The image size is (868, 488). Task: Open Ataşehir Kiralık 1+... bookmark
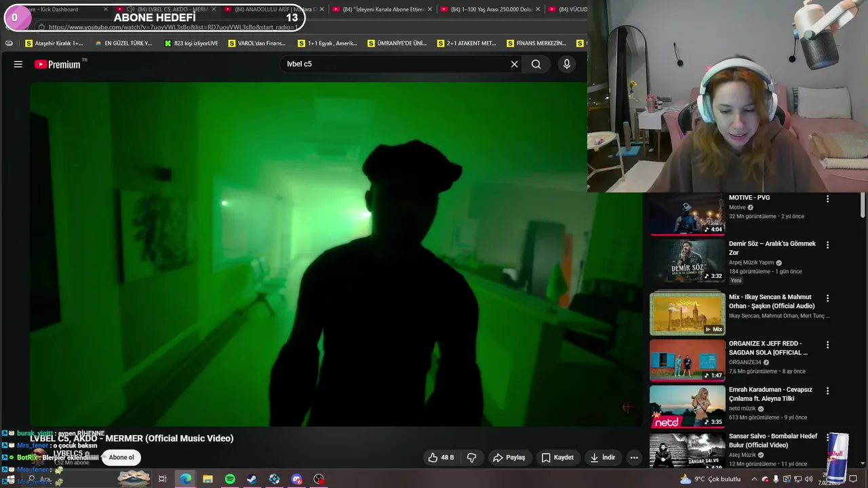(54, 43)
